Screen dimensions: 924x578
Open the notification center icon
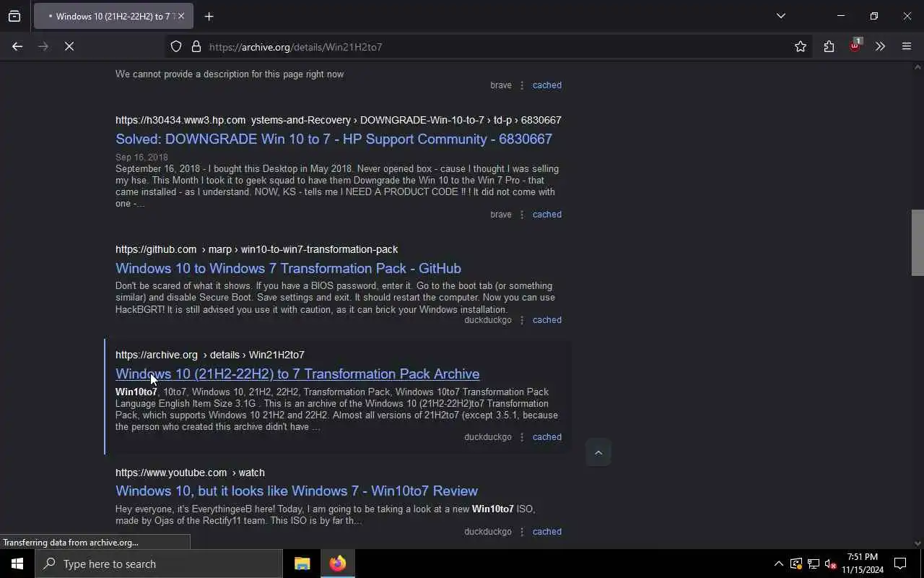[900, 564]
